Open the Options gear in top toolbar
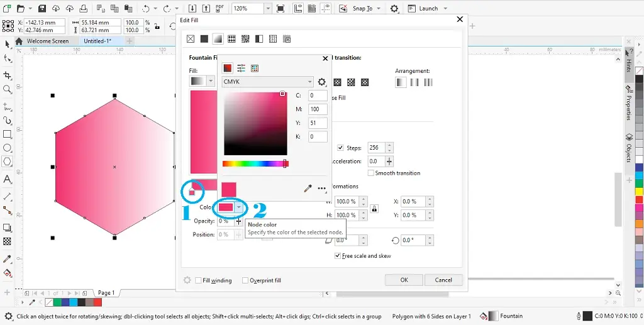The width and height of the screenshot is (644, 325). click(394, 8)
